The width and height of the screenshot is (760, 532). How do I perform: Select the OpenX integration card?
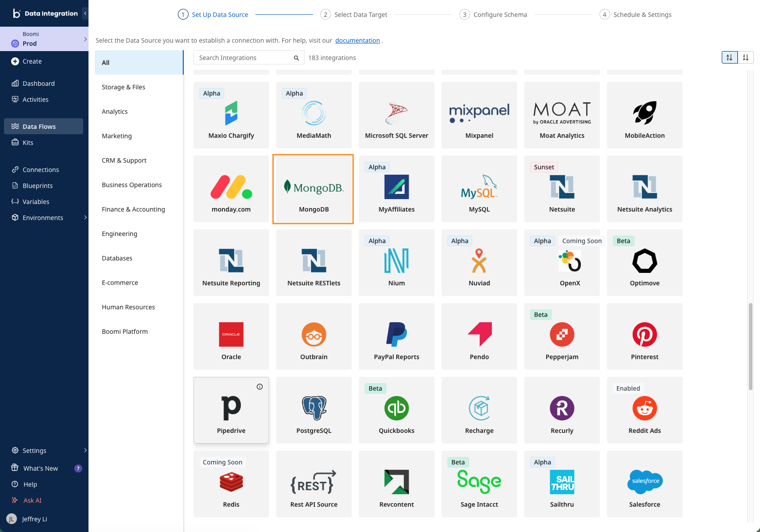(x=562, y=263)
